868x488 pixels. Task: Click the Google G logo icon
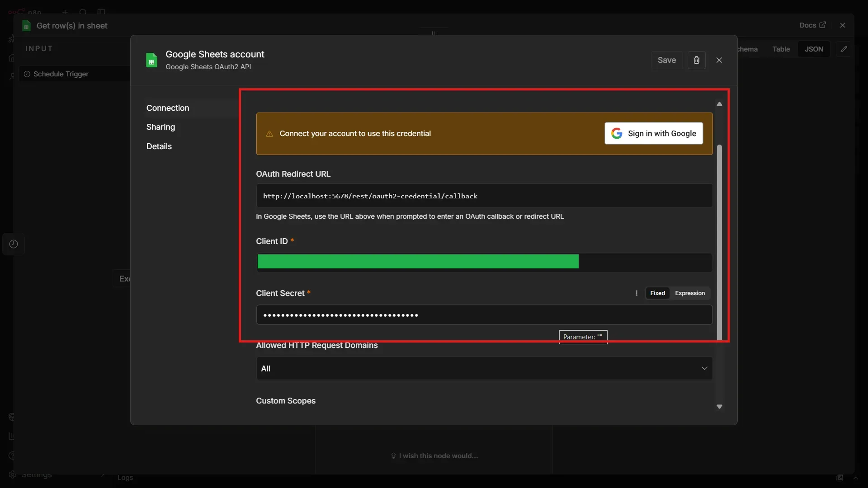tap(617, 133)
